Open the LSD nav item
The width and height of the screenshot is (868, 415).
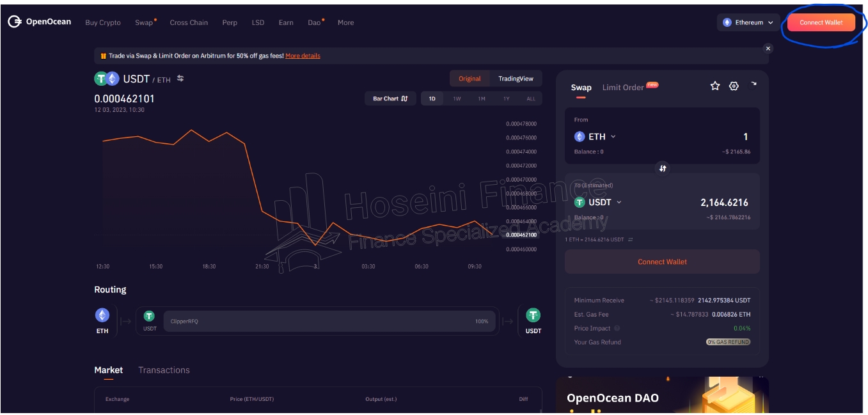point(258,22)
